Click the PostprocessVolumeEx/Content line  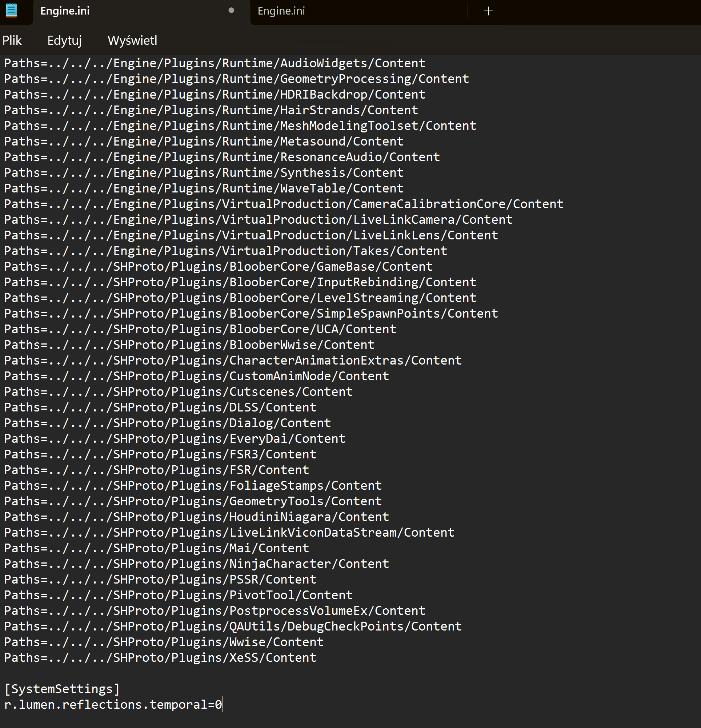215,610
